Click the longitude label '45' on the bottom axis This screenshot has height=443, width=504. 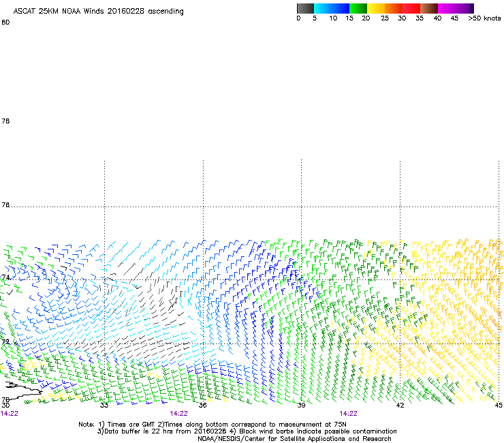(x=499, y=405)
